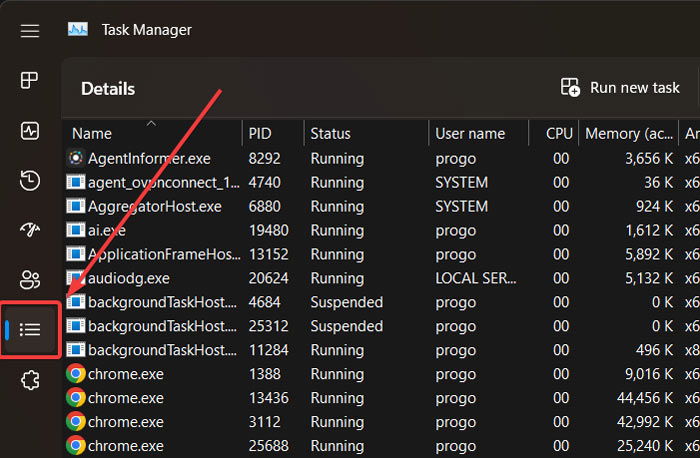Open the Performance page icon
Screen dimensions: 700x458
[30, 131]
